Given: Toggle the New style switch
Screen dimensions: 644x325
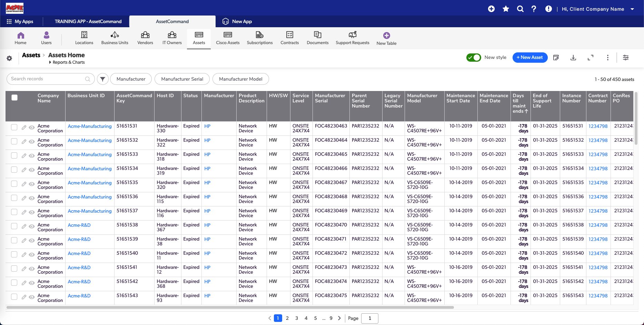Looking at the screenshot, I should tap(474, 58).
